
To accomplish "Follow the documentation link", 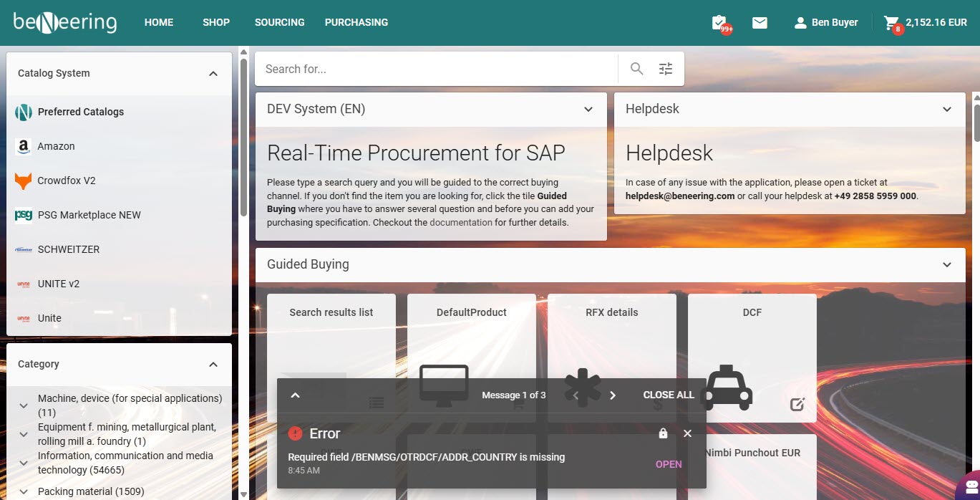I will click(x=460, y=222).
